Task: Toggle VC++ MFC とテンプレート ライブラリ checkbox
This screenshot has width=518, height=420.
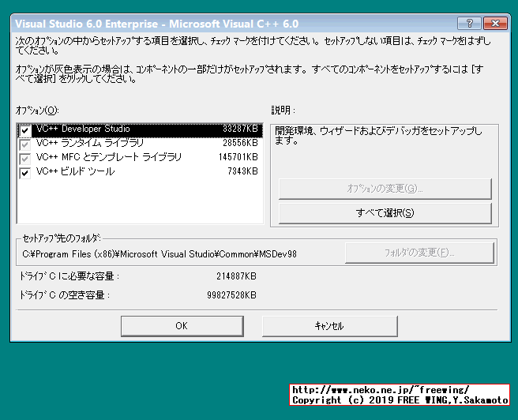Action: pos(24,159)
